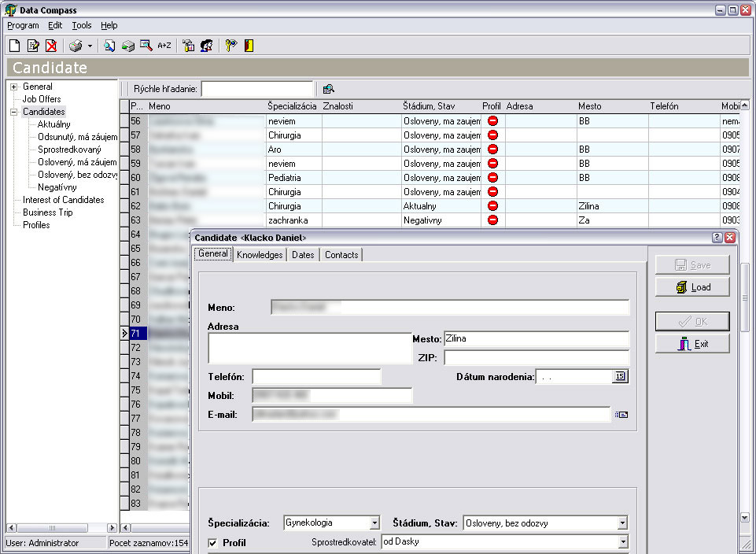This screenshot has width=756, height=554.
Task: Click the red profile icon in row 63
Action: 492,220
